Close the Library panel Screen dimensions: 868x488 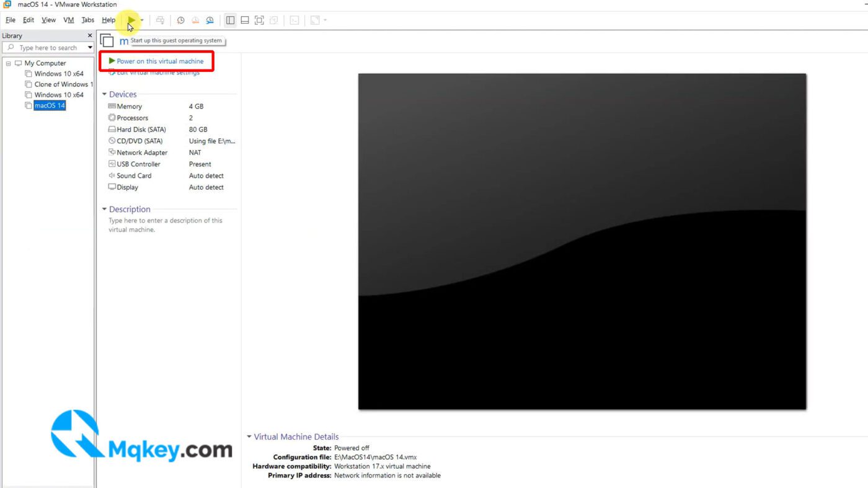click(90, 35)
